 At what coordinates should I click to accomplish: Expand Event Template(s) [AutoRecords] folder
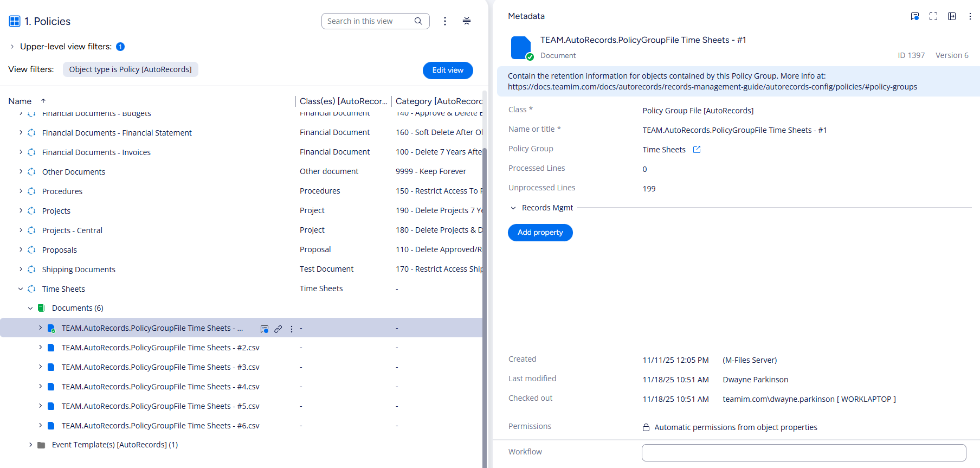(x=30, y=445)
